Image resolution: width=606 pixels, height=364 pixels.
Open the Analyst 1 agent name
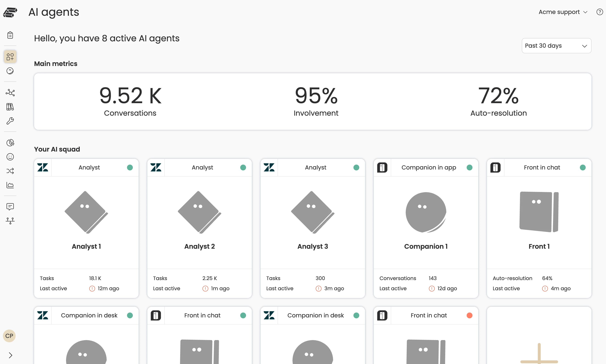click(86, 247)
